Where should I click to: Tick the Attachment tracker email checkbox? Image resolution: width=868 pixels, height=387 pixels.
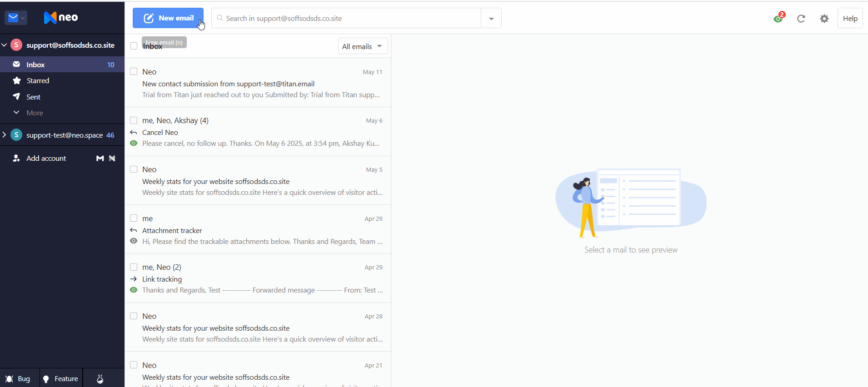click(x=134, y=218)
